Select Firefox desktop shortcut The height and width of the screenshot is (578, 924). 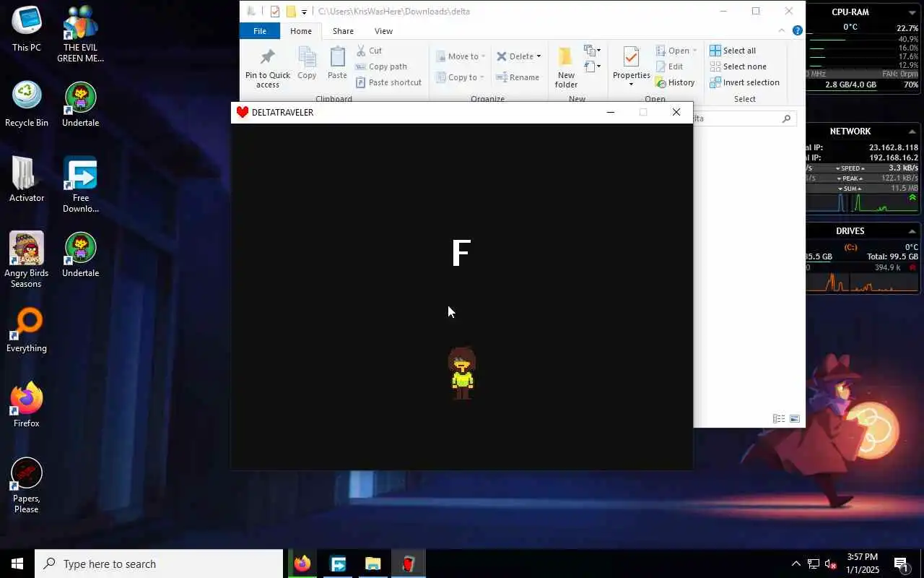coord(27,405)
